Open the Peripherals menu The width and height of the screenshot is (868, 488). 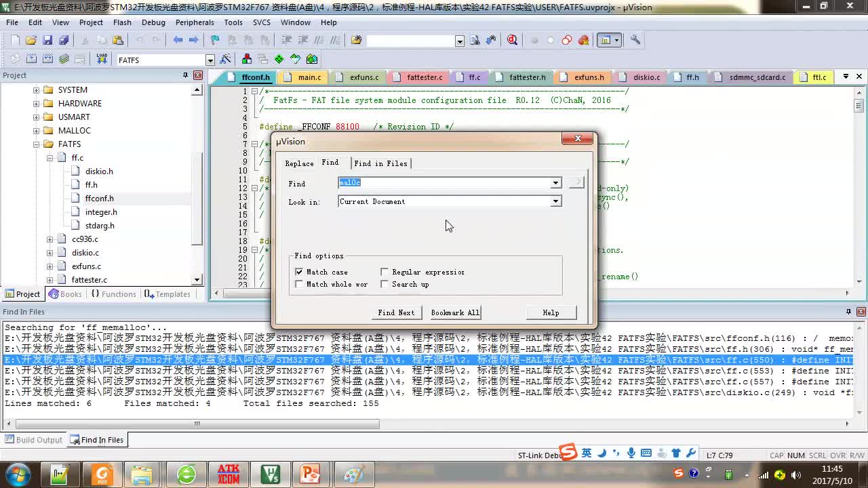point(195,22)
